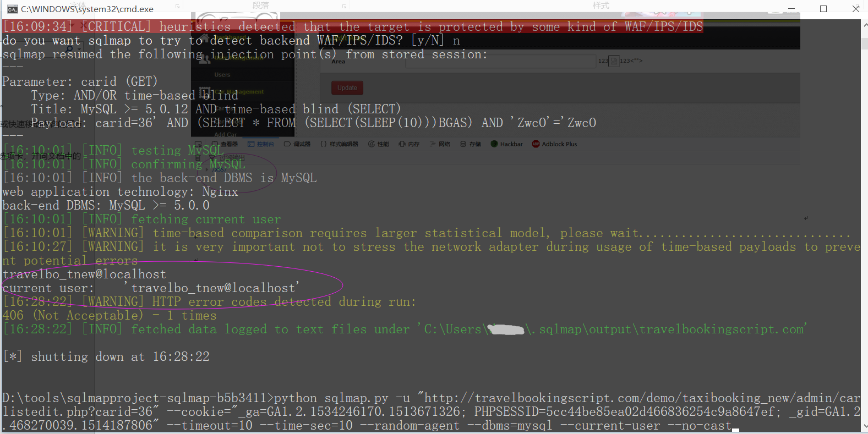Click 'the back-end DBMS is MySQL' line
Image resolution: width=868 pixels, height=434 pixels.
(160, 178)
